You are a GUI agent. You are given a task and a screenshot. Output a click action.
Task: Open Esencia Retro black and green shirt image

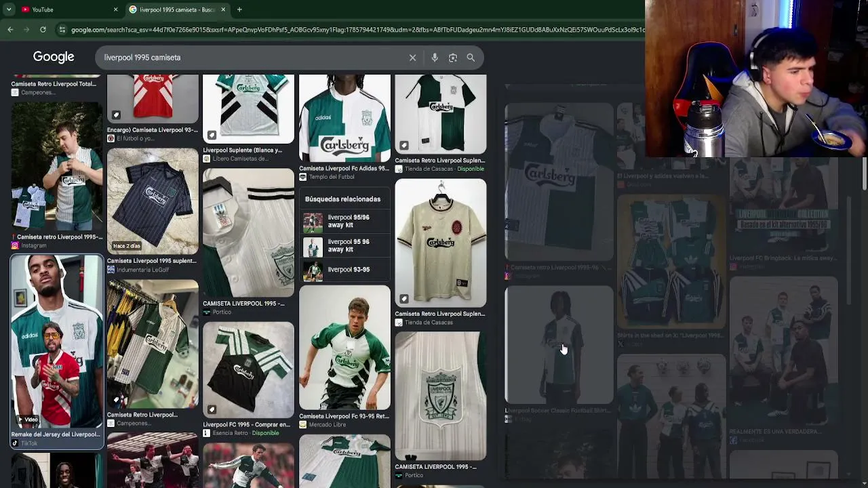point(248,369)
